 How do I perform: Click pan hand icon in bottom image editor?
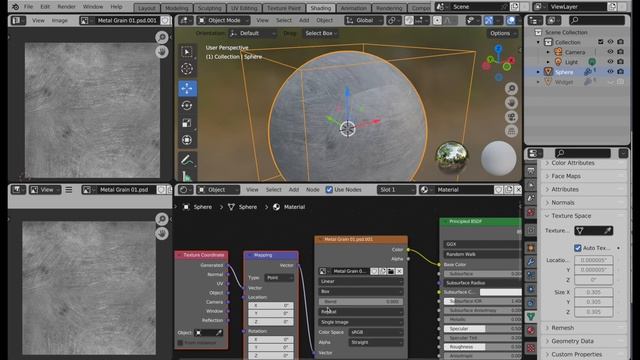click(162, 233)
